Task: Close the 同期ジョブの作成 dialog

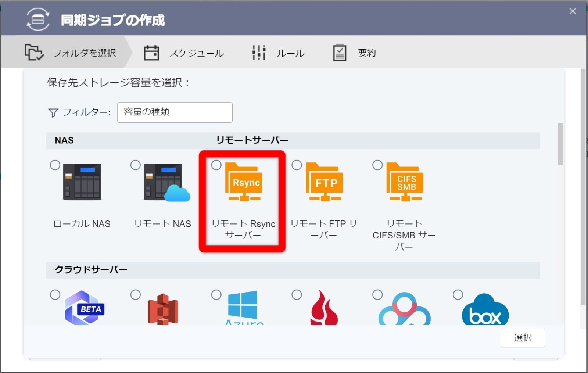Action: pyautogui.click(x=572, y=11)
